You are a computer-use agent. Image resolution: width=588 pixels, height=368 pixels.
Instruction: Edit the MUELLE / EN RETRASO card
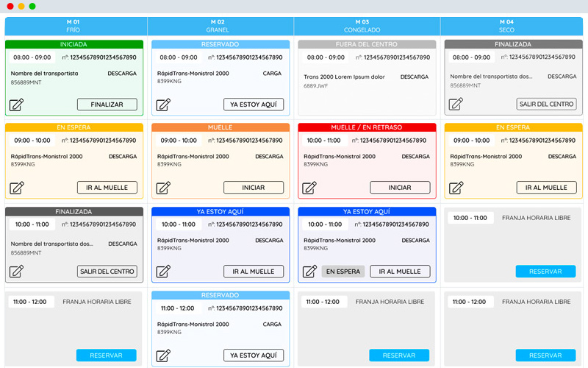click(x=309, y=188)
